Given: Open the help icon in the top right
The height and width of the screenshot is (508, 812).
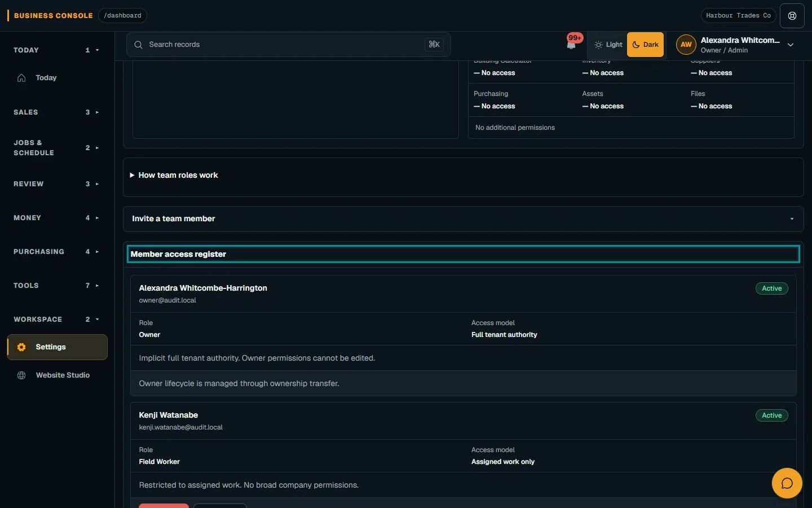Looking at the screenshot, I should coord(792,16).
